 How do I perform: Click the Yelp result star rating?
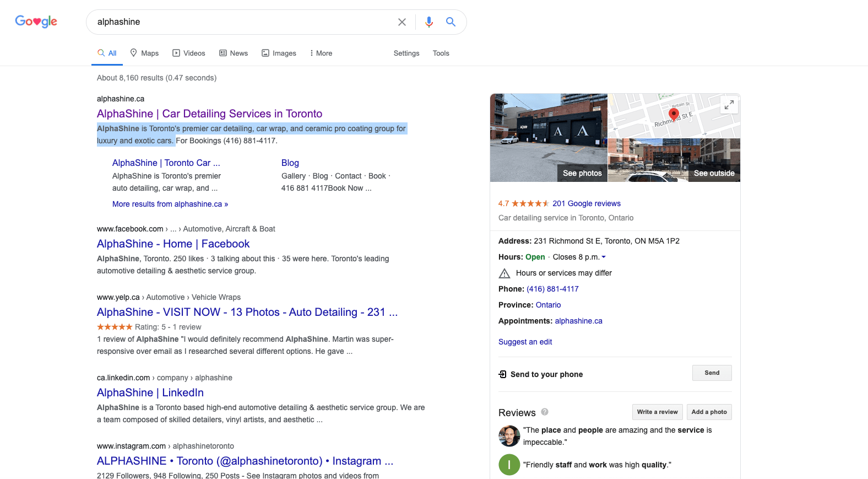115,327
